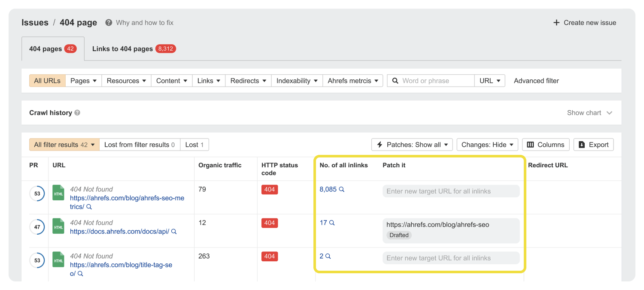This screenshot has width=644, height=290.
Task: Click the magnifier beside 8,085 inlinks
Action: 341,189
